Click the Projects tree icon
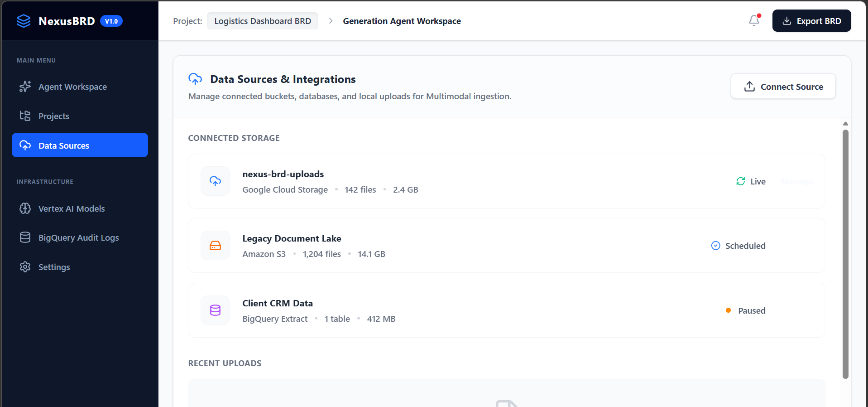Screen dimensions: 868x407 (x=25, y=116)
